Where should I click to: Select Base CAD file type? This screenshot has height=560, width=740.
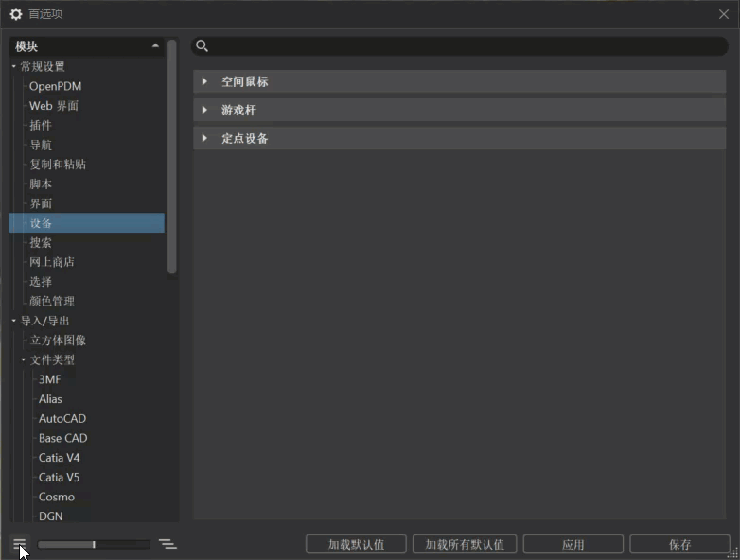point(62,438)
